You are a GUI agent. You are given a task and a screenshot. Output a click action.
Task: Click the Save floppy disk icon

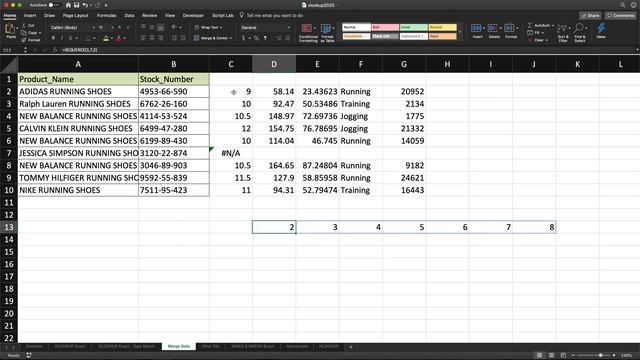coord(76,5)
